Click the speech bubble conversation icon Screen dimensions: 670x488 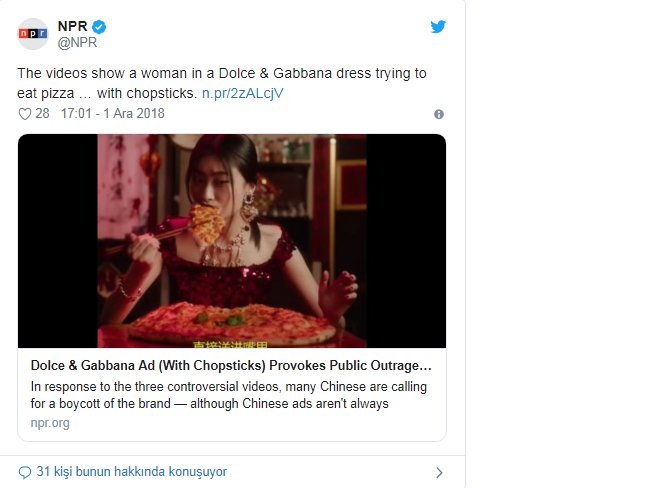(24, 472)
